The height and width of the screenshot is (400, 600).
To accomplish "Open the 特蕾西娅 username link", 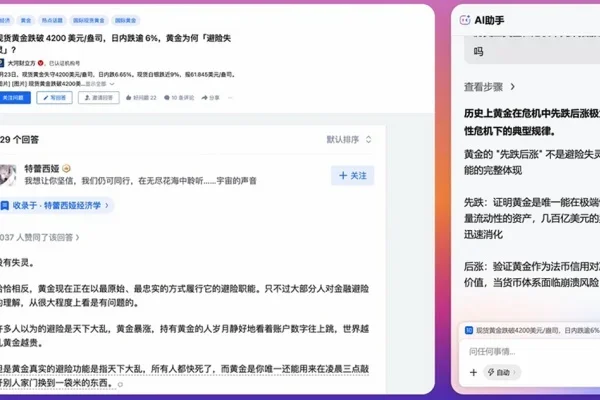I will point(42,168).
